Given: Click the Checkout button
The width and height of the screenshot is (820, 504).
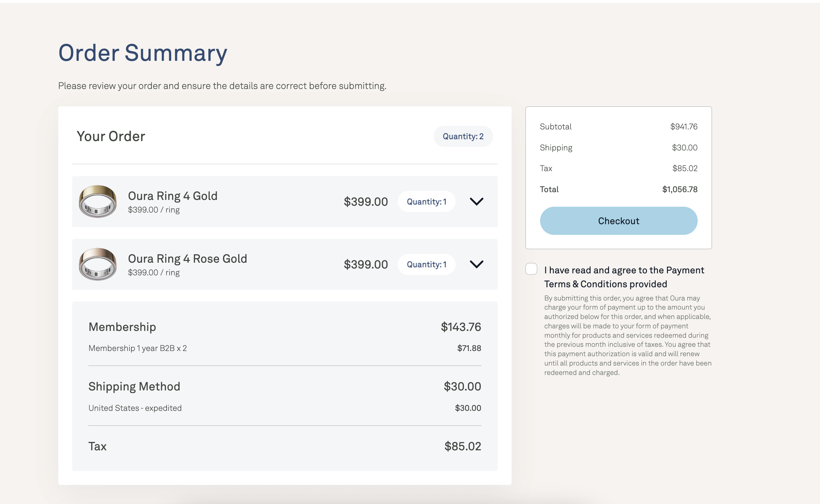Looking at the screenshot, I should click(619, 221).
